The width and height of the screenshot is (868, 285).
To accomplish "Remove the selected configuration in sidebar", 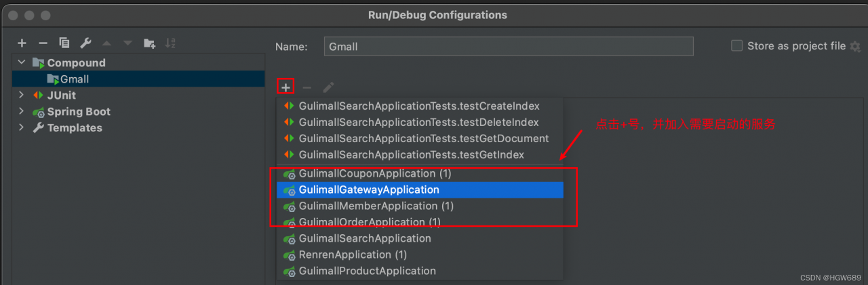I will pos(43,43).
